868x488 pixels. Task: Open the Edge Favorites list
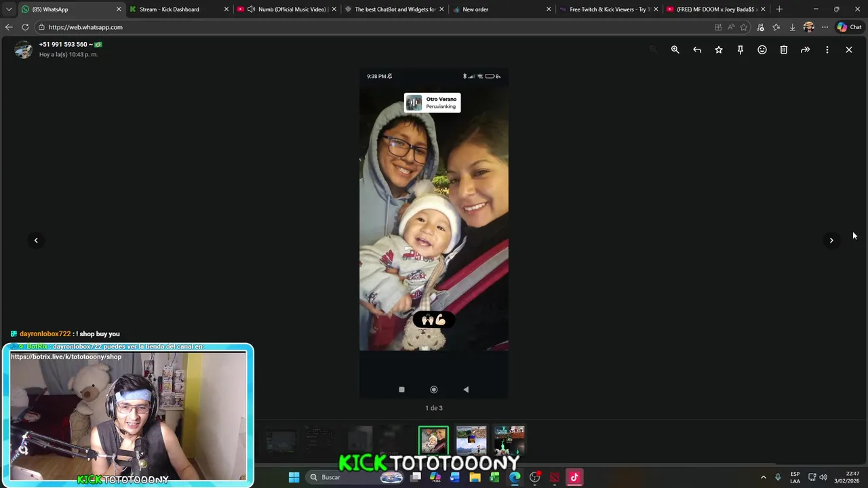(x=776, y=27)
